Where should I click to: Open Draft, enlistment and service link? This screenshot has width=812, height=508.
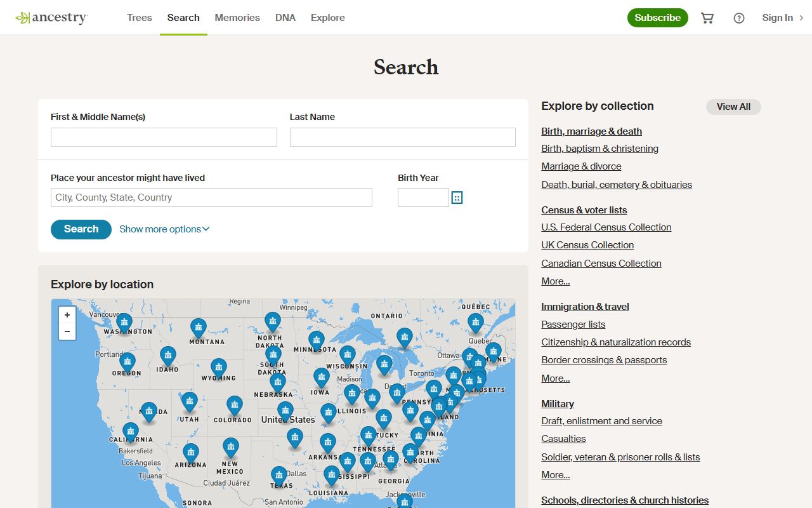tap(601, 421)
